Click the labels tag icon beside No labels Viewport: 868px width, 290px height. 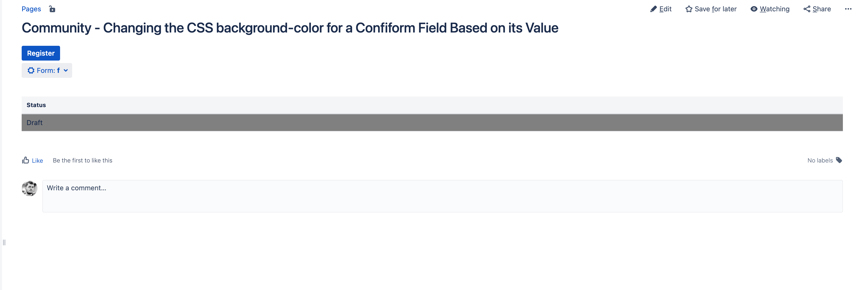pos(839,160)
